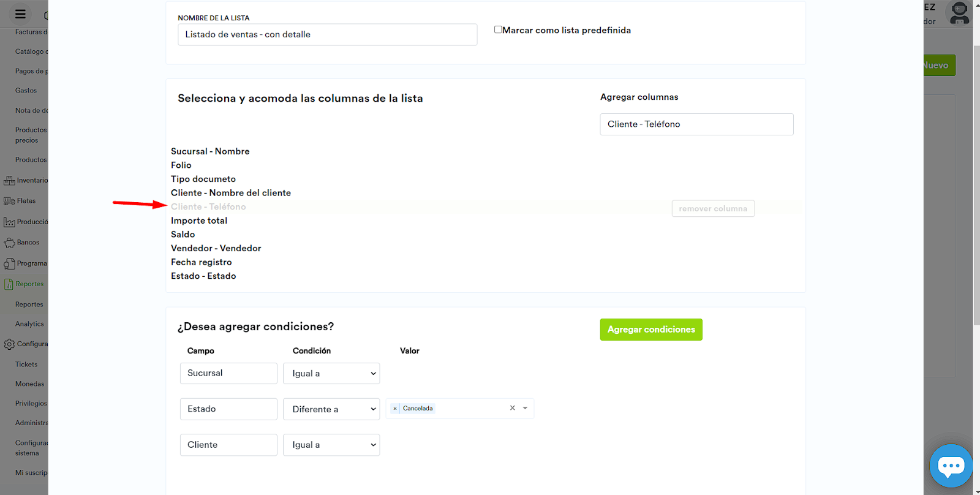Check 'Marcar como lista predefinida' checkbox
980x495 pixels.
(498, 29)
